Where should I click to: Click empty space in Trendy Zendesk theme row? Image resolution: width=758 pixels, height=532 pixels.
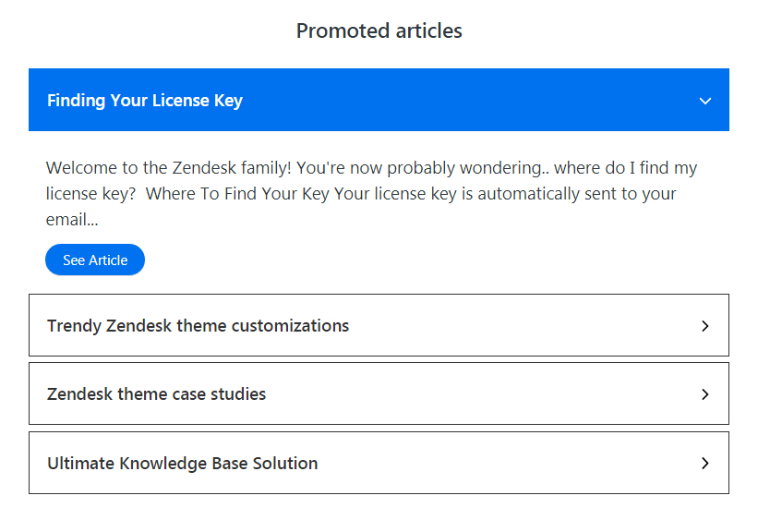(522, 325)
